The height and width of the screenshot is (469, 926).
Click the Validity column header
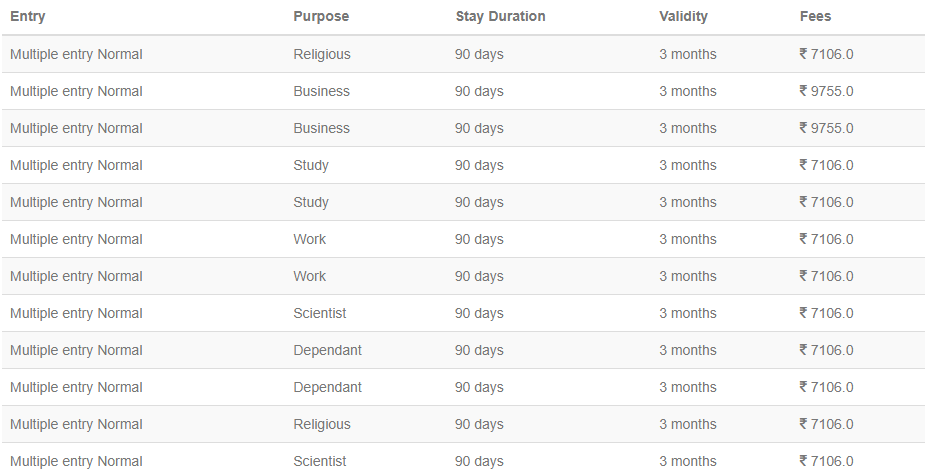click(683, 17)
